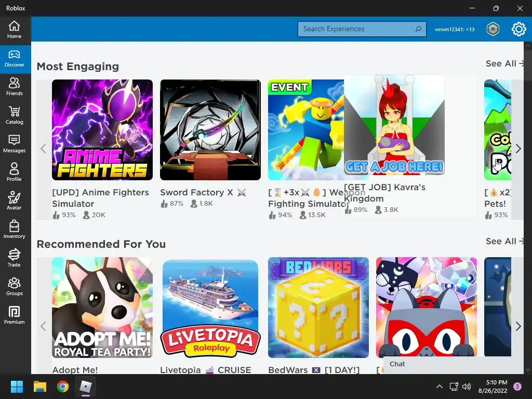Click the search magnifier icon
532x399 pixels.
coord(418,29)
